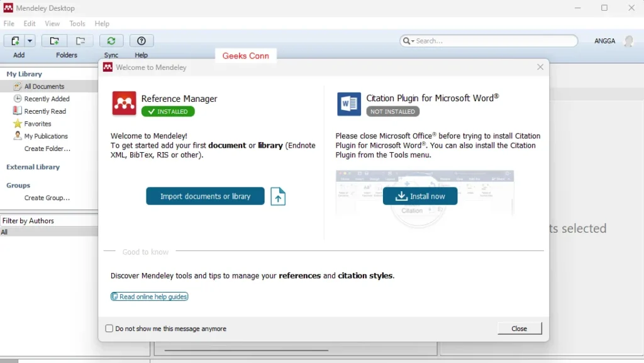Click the Favorites star in My Library
This screenshot has height=363, width=644.
coord(19,123)
